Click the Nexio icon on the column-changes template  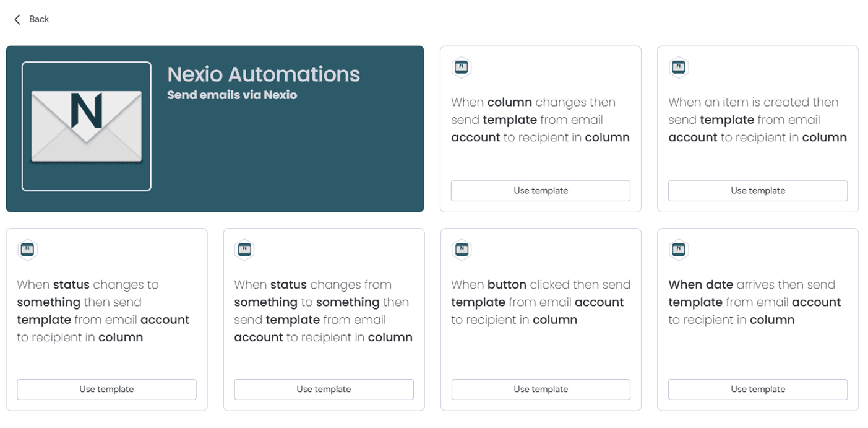[x=461, y=67]
